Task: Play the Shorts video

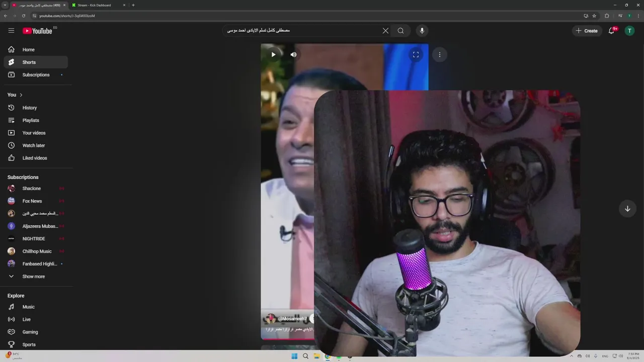Action: click(273, 54)
